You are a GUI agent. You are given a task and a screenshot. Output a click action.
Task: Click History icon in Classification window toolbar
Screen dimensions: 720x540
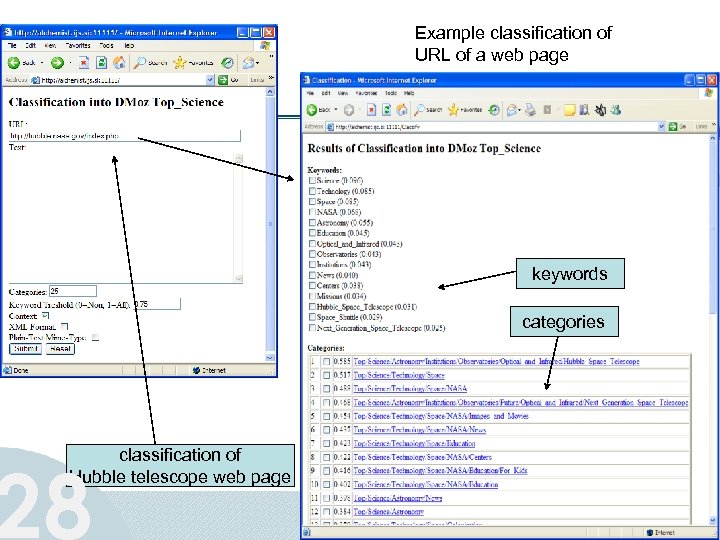(494, 110)
